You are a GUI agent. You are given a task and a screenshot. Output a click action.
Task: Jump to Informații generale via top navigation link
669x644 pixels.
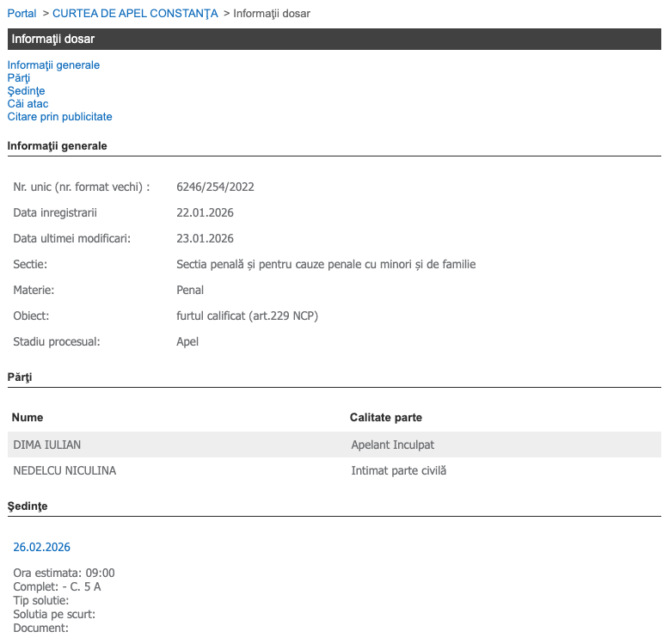point(53,65)
